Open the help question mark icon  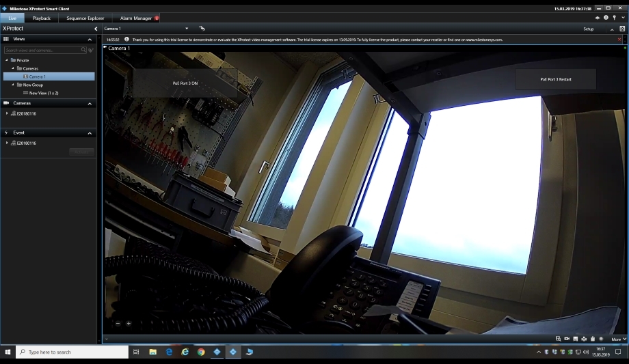pos(606,18)
